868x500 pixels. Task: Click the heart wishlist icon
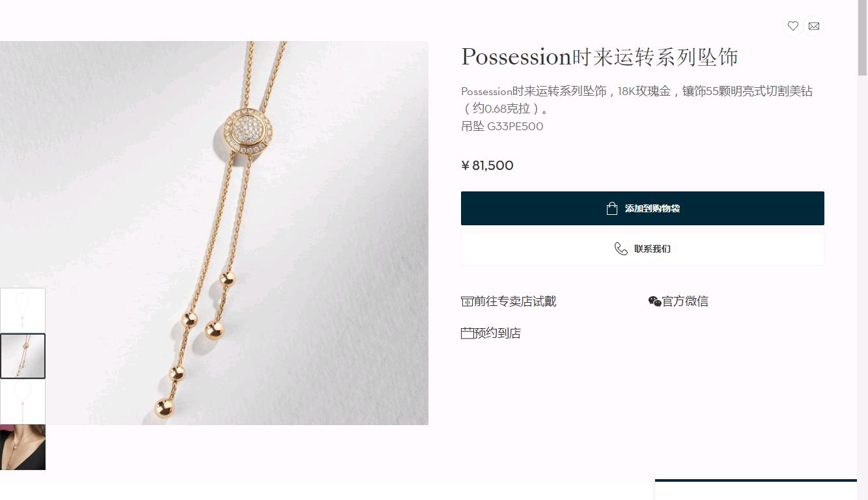(792, 26)
